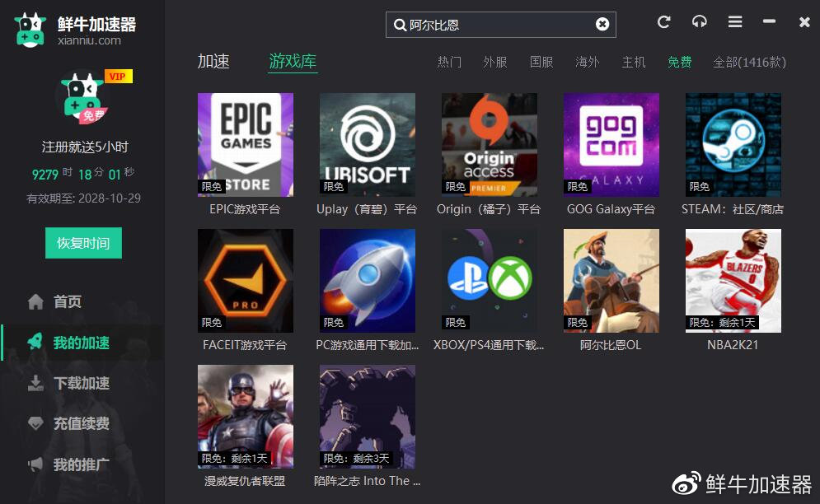Select the EPIC游戏平台 thumbnail
The height and width of the screenshot is (504, 820).
246,144
